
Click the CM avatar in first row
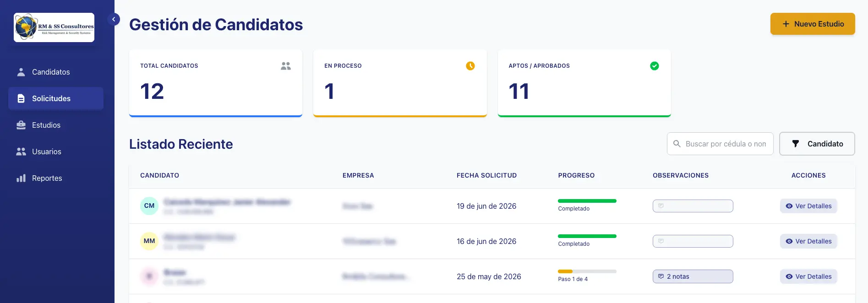[x=149, y=206]
